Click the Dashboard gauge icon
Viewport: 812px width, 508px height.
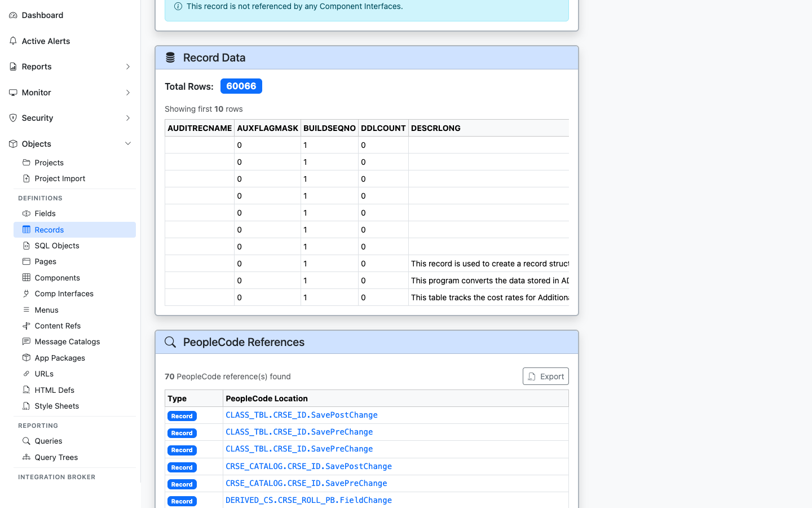(x=13, y=15)
